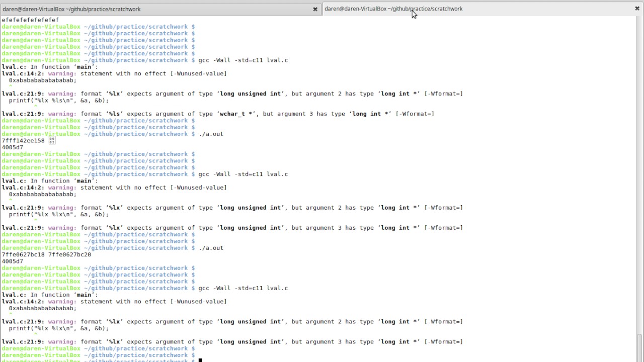Switch to the inactive terminal tab
This screenshot has width=644, height=362.
point(160,9)
